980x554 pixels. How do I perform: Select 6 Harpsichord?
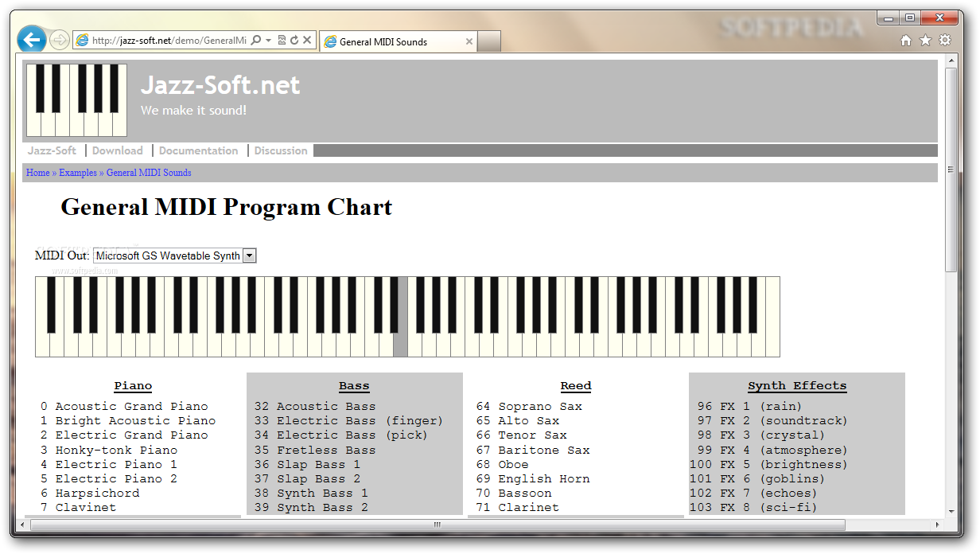[90, 494]
